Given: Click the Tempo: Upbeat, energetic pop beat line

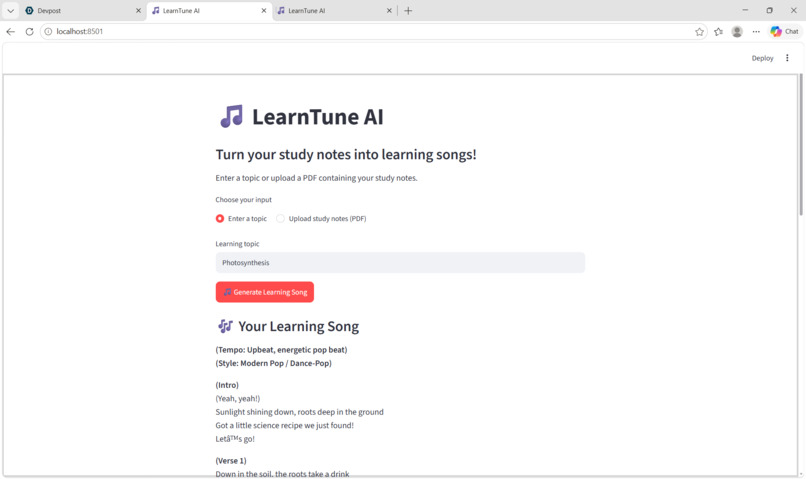Looking at the screenshot, I should point(281,349).
